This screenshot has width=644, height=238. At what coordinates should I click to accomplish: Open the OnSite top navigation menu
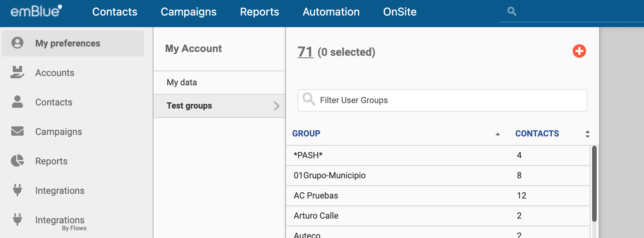pos(399,12)
